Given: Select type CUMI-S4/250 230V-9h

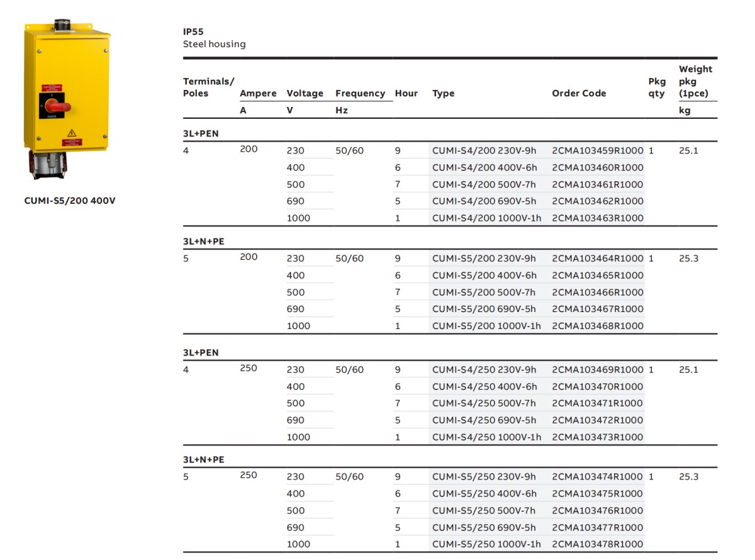Looking at the screenshot, I should coord(484,370).
